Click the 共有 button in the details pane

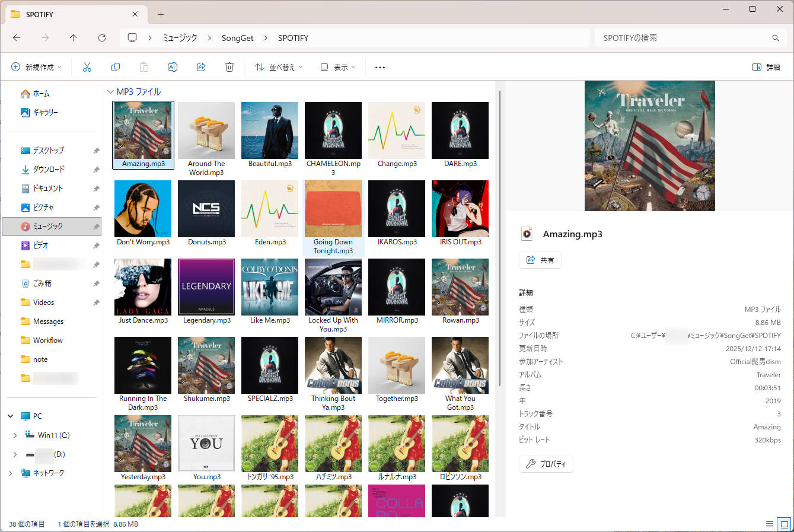coord(540,260)
